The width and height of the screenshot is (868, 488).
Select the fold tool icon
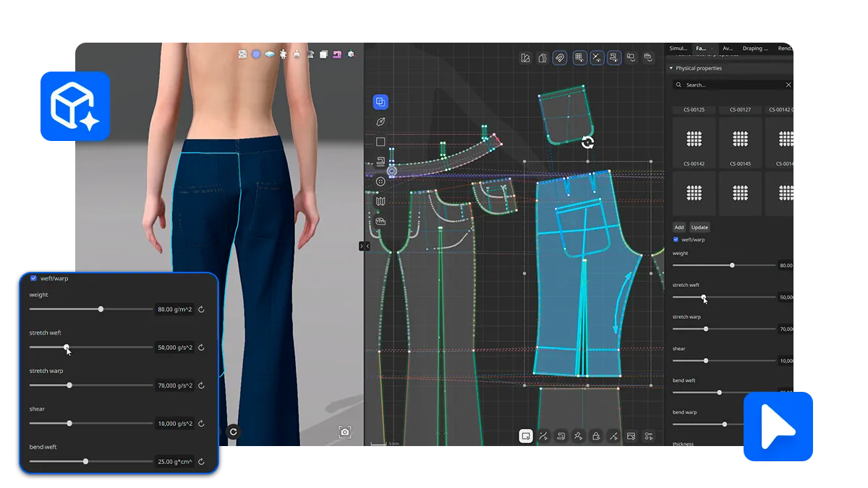click(x=380, y=201)
